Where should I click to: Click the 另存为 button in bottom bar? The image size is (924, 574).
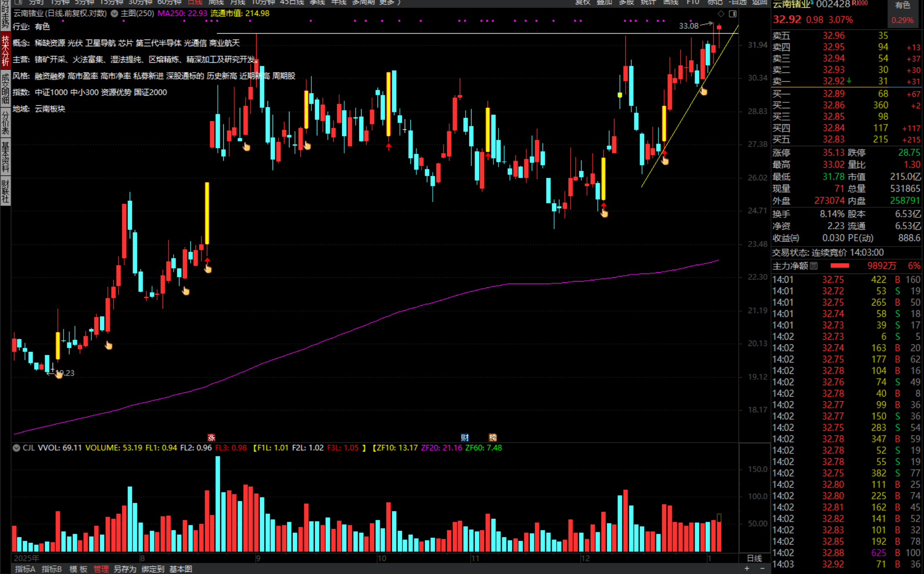click(x=125, y=569)
